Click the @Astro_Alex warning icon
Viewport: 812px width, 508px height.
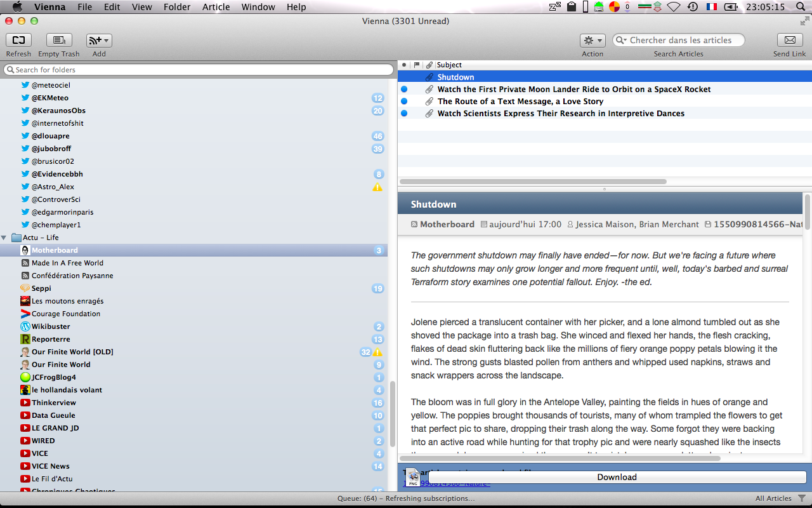377,187
